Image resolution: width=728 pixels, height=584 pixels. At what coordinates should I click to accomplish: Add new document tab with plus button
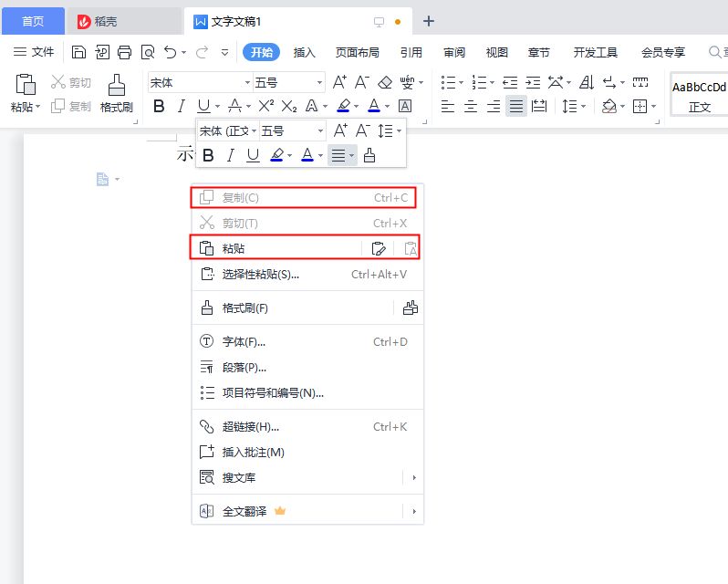click(x=429, y=21)
